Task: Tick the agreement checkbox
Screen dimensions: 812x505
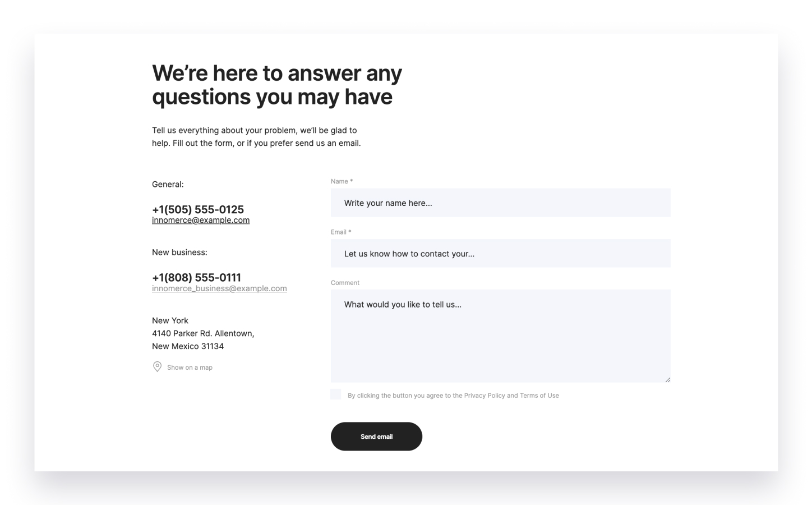Action: pos(336,394)
